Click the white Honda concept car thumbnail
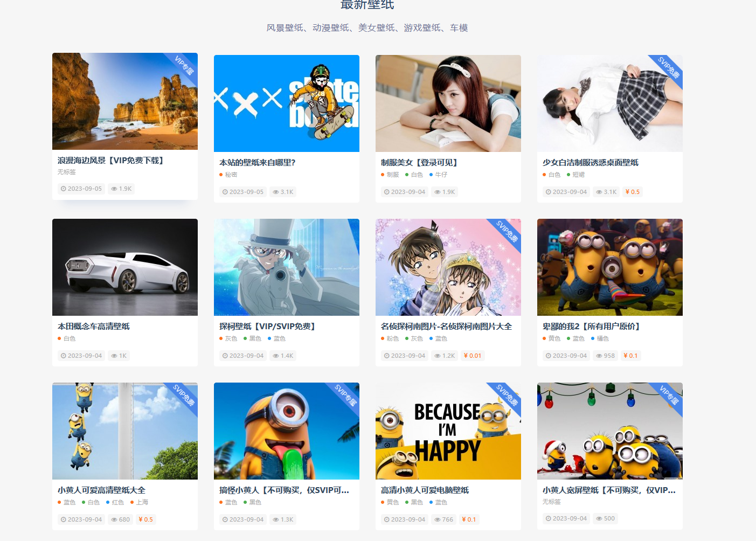This screenshot has width=756, height=541. [124, 267]
